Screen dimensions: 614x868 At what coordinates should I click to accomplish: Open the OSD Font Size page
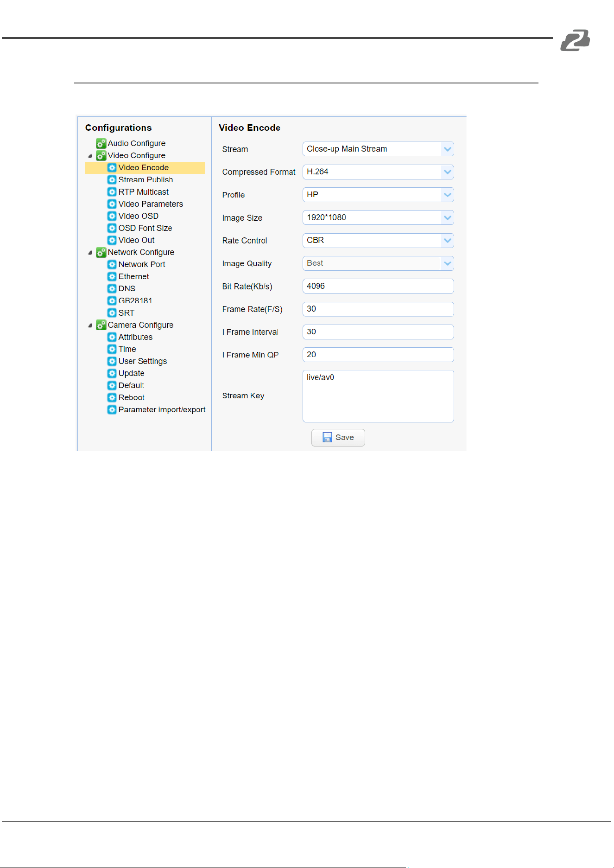coord(145,228)
